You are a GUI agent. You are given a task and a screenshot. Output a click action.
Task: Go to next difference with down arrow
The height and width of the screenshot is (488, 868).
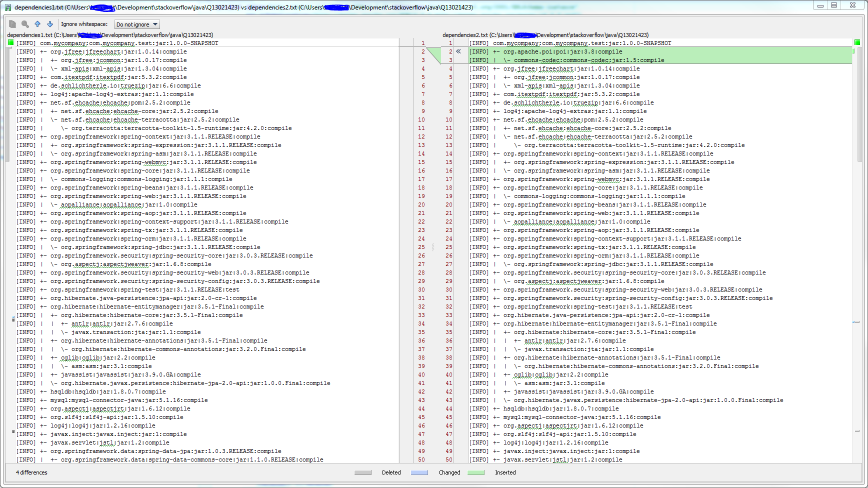(x=50, y=24)
